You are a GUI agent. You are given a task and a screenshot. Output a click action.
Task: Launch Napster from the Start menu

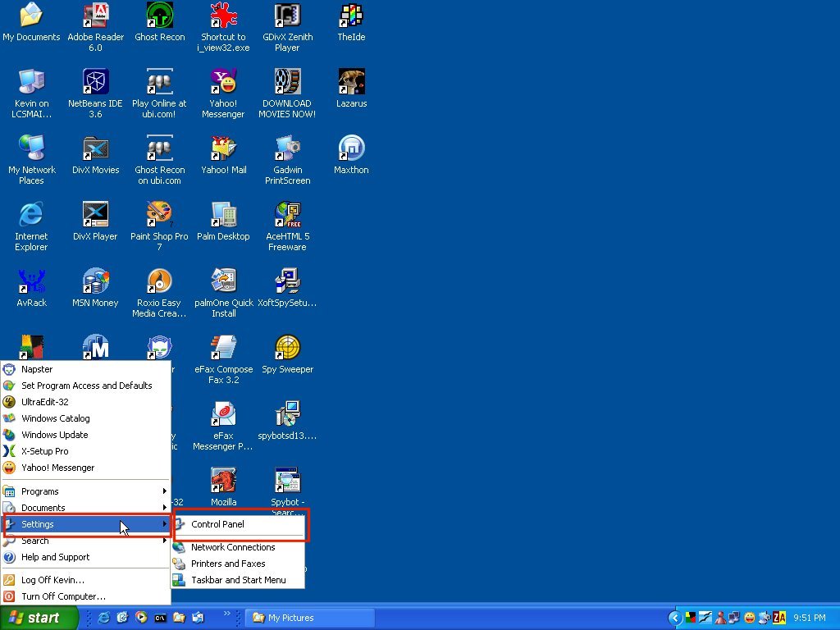[x=85, y=369]
